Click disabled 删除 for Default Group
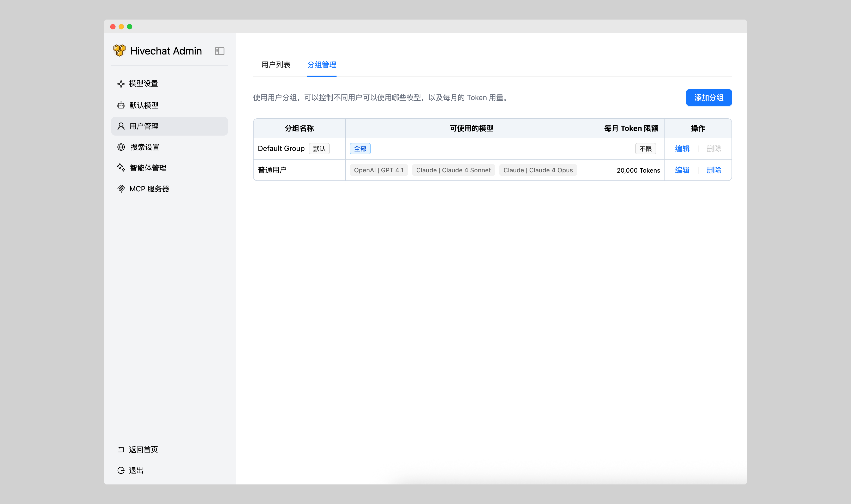Screen dimensions: 851x504 point(714,149)
